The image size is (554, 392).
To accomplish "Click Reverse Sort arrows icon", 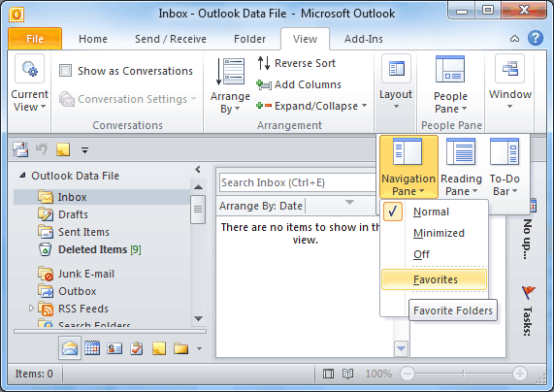I will 264,63.
